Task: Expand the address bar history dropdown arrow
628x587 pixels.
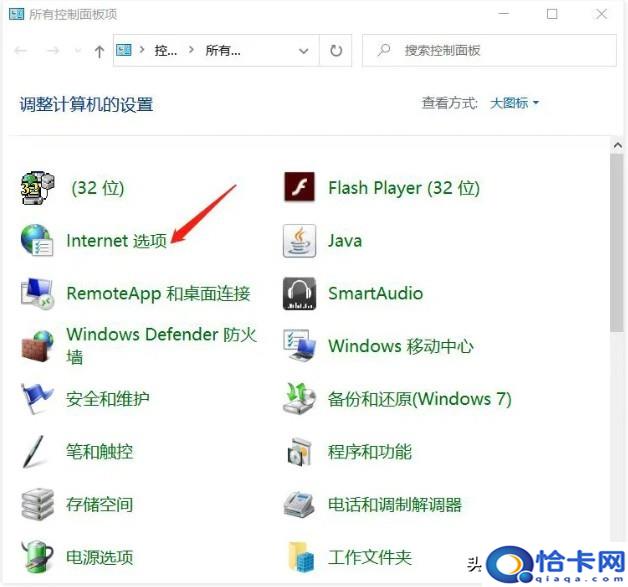Action: point(304,50)
